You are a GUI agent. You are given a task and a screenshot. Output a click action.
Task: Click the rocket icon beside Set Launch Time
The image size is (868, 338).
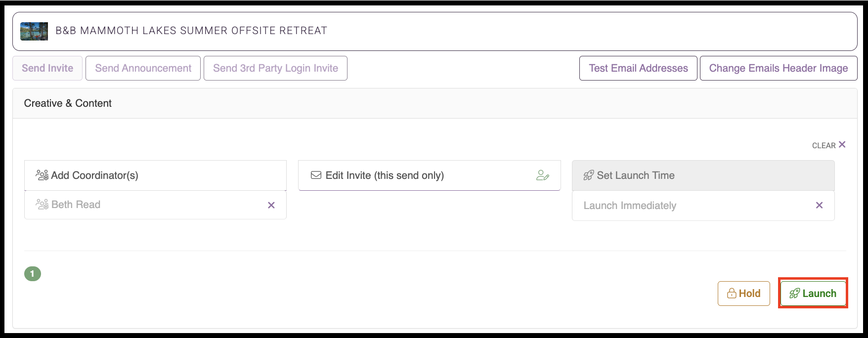pyautogui.click(x=588, y=175)
